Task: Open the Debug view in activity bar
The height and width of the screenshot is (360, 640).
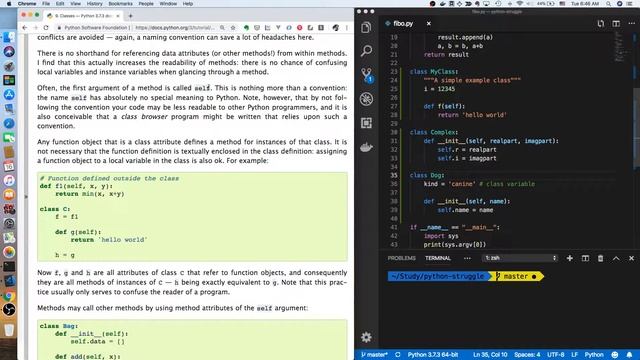Action: [x=366, y=99]
